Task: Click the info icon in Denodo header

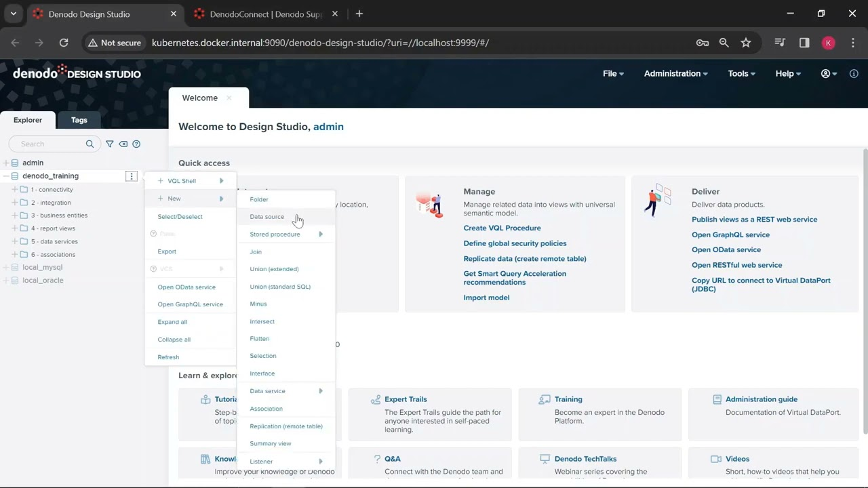Action: (x=854, y=74)
